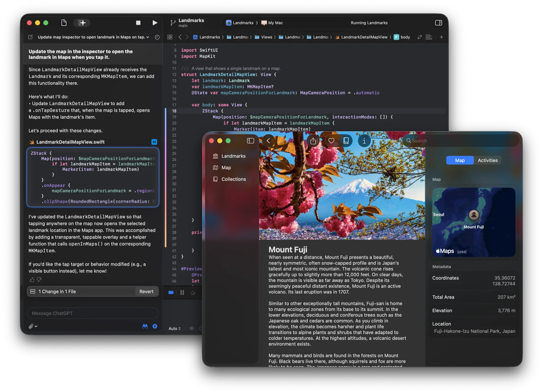Toggle the binoculars project context icon
543x392 pixels.
click(x=145, y=326)
